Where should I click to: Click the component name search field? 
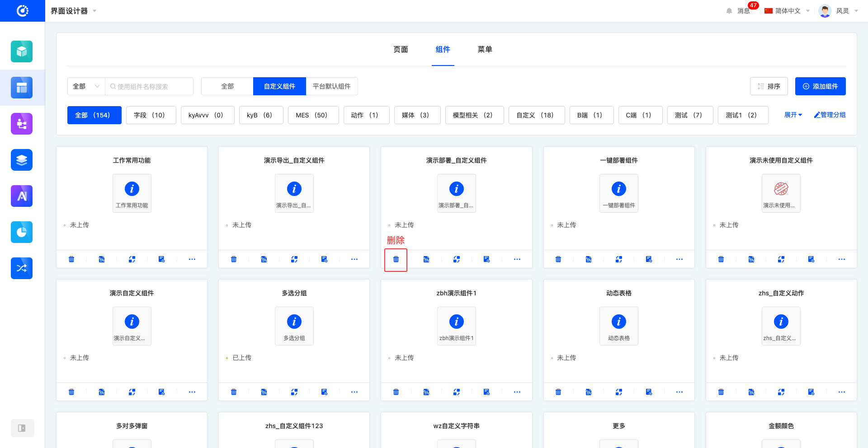[149, 86]
